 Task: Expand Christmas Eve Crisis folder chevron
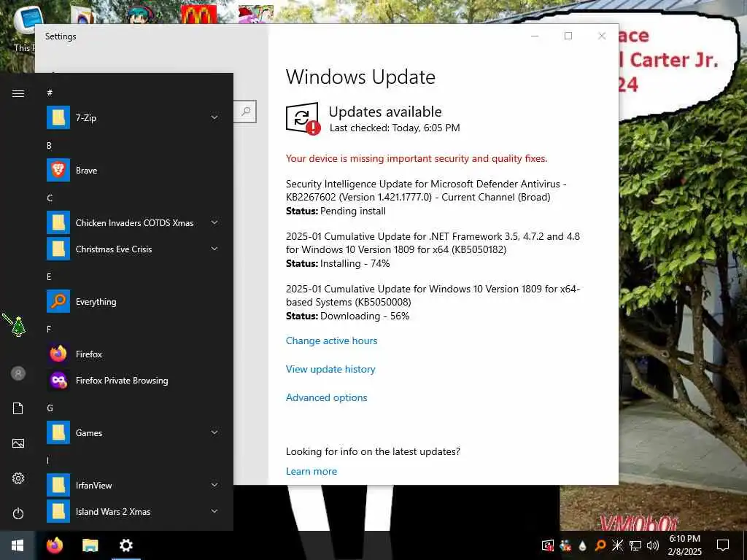click(214, 249)
